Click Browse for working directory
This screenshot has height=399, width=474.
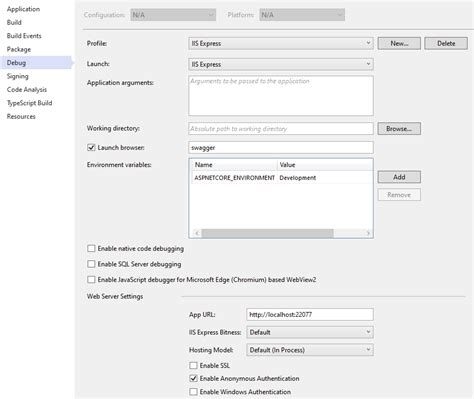pyautogui.click(x=399, y=129)
